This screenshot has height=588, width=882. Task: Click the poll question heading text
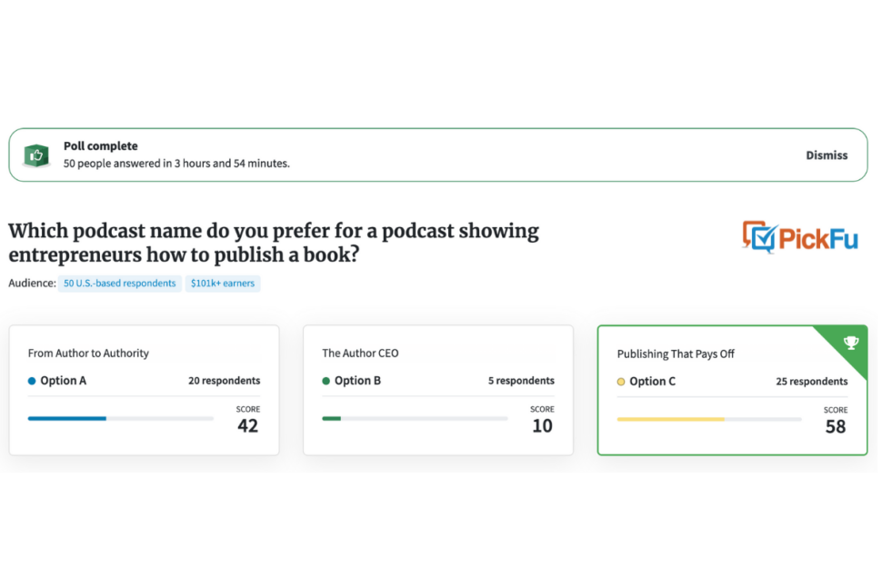click(274, 243)
